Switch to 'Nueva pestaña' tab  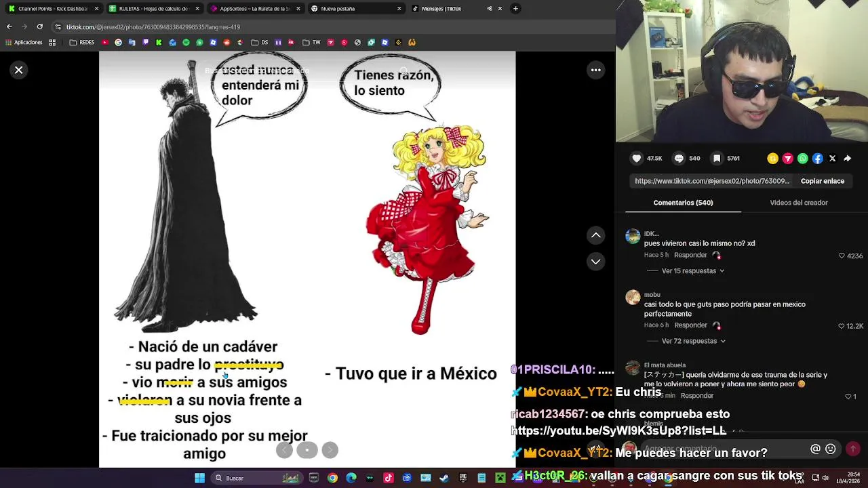coord(355,9)
